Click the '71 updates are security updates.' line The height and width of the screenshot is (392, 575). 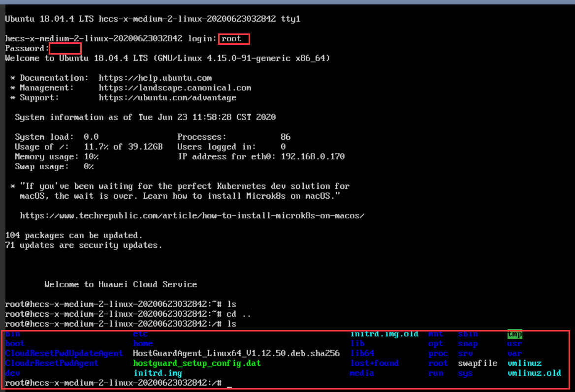coord(84,245)
